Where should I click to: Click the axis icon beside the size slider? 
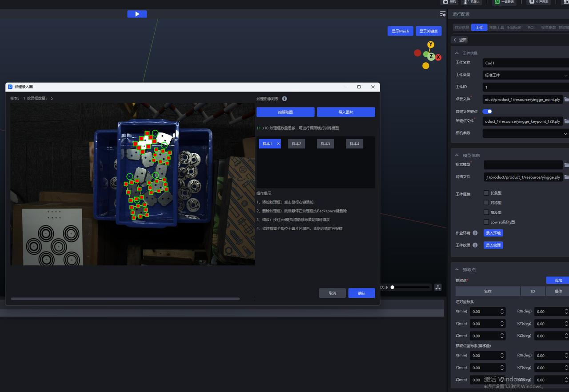point(438,288)
